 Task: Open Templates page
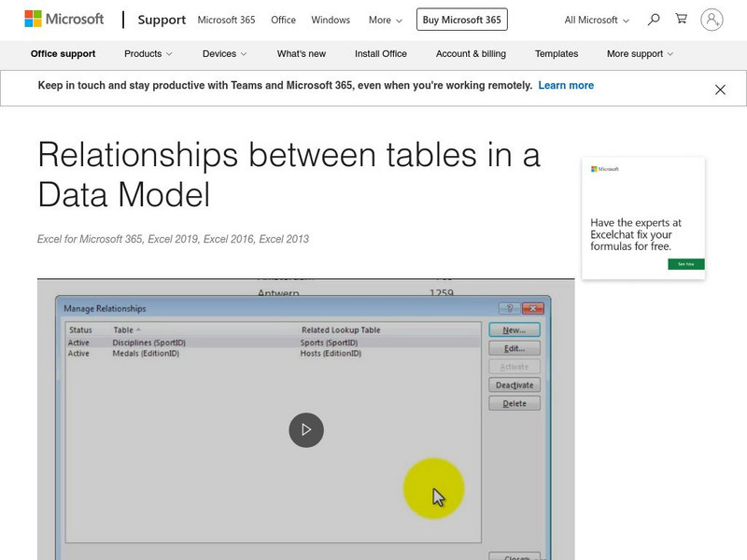[557, 54]
